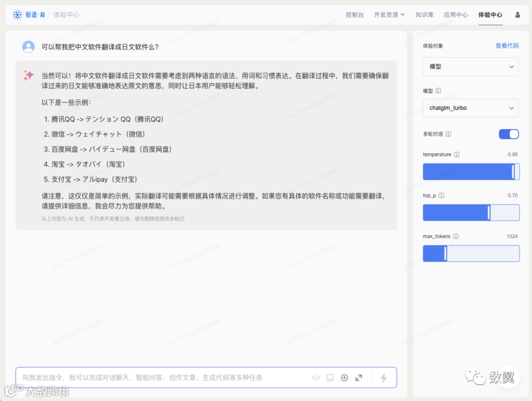Send message with lightning bolt icon
532x401 pixels.
coord(384,377)
